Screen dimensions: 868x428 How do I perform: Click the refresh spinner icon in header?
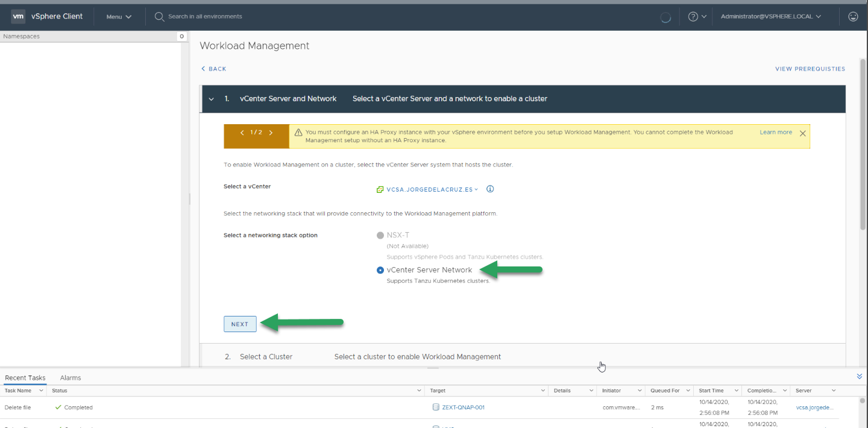click(665, 17)
